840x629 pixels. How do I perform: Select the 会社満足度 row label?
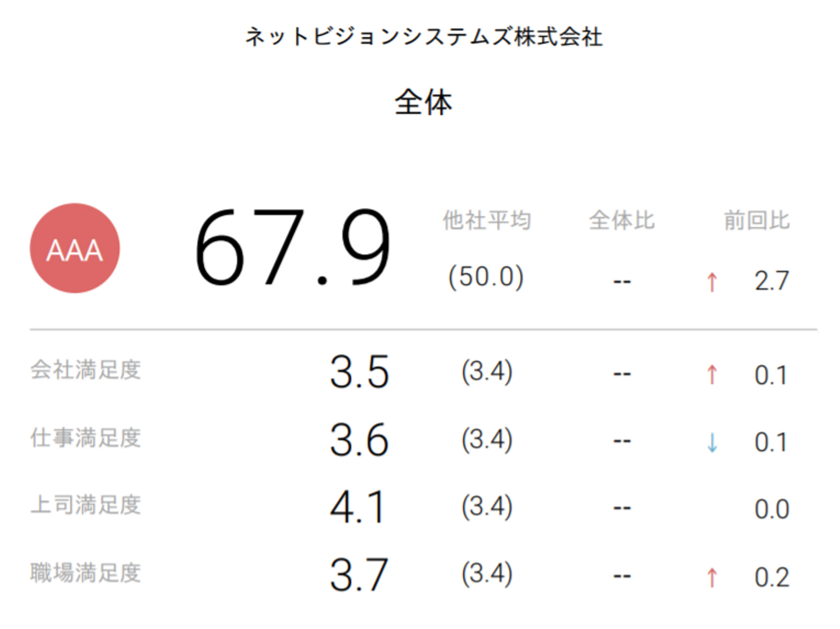[86, 370]
